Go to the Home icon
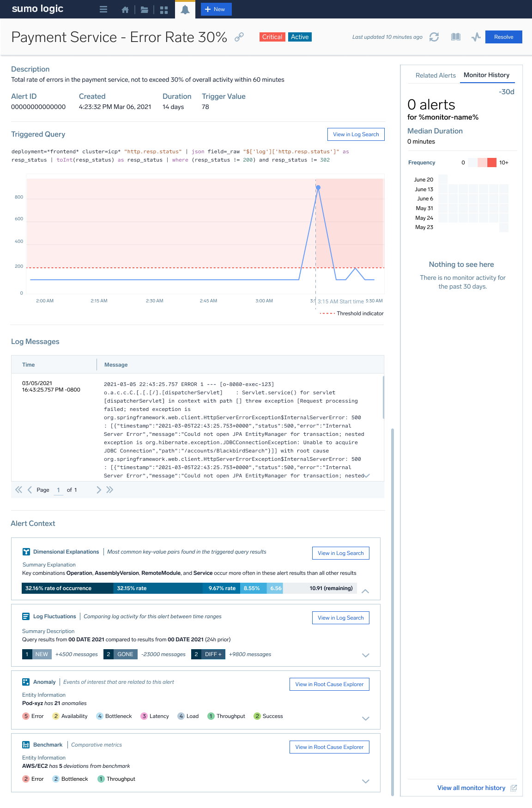 pos(125,10)
